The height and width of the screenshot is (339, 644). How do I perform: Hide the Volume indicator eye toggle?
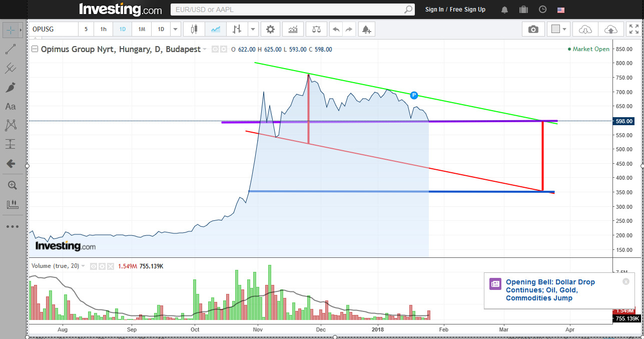[93, 266]
